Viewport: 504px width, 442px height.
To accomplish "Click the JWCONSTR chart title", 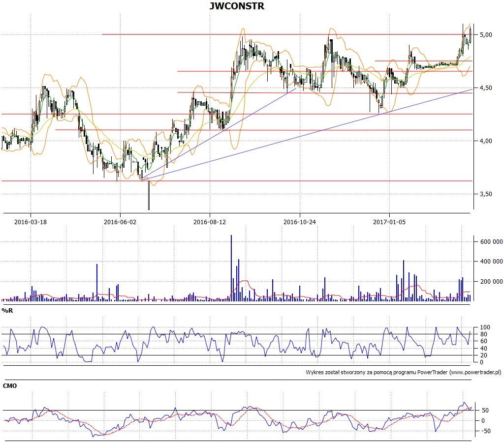I will (237, 6).
